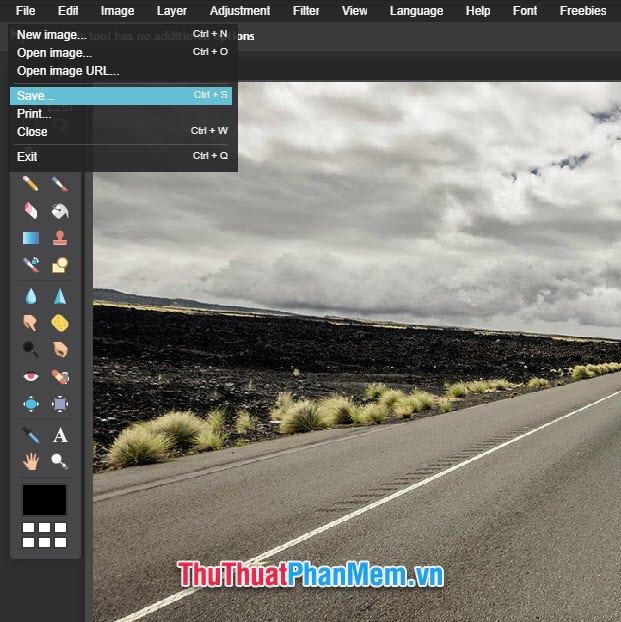The image size is (621, 622).
Task: Select the Pencil tool
Action: tap(31, 184)
